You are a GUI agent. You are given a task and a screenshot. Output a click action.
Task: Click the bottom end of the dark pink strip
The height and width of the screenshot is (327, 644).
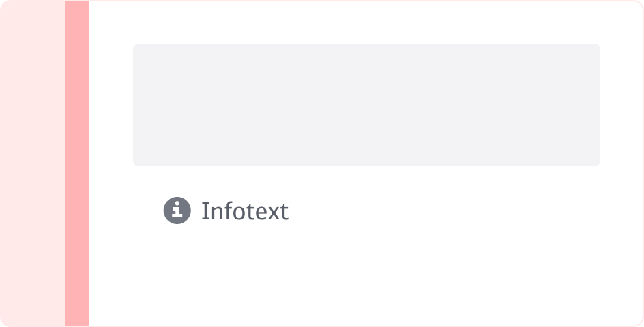click(x=77, y=322)
